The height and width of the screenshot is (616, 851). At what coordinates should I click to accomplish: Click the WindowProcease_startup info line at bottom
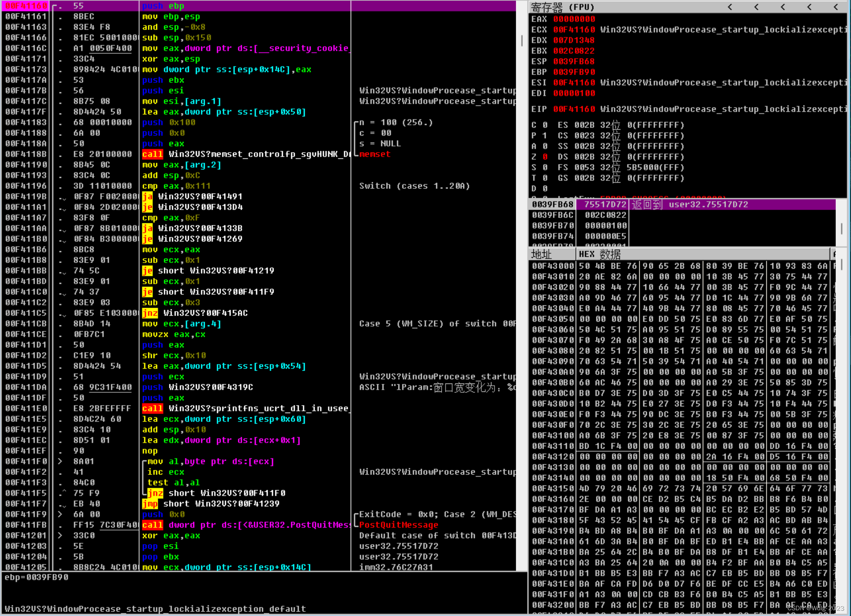coord(155,609)
